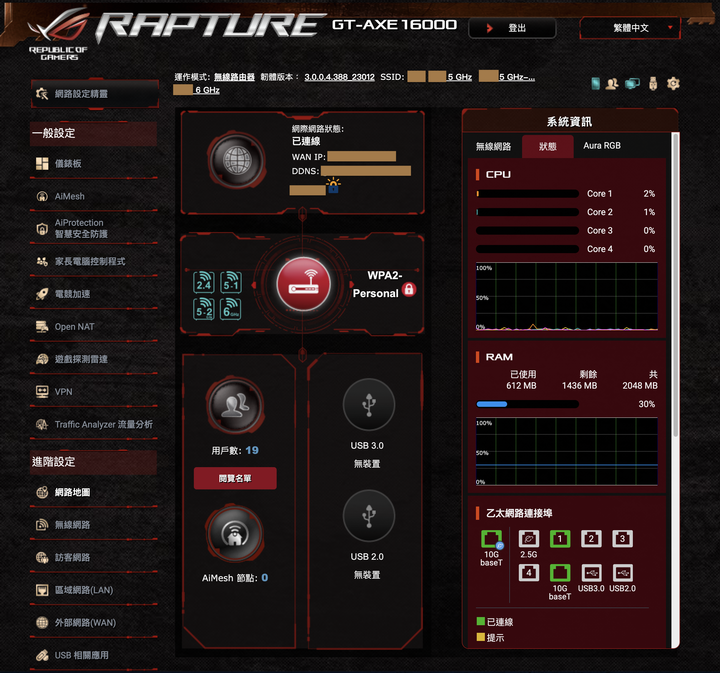The width and height of the screenshot is (720, 673).
Task: Click the CPU usage history graph
Action: (567, 297)
